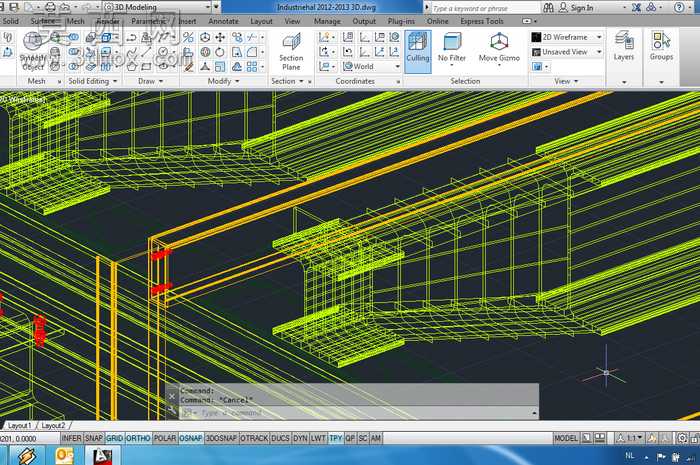
Task: Click the Autodesk Exchange X icon
Action: [x=636, y=8]
